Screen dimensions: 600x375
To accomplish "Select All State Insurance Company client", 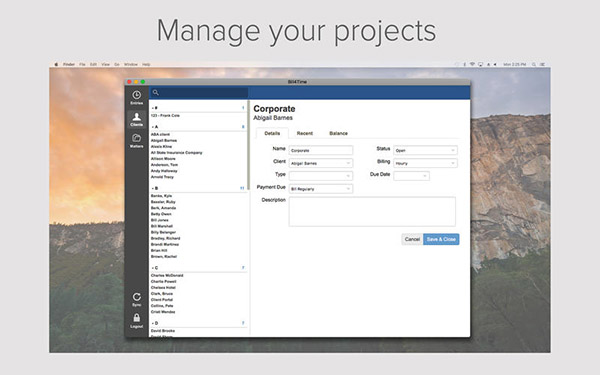I will coord(176,153).
